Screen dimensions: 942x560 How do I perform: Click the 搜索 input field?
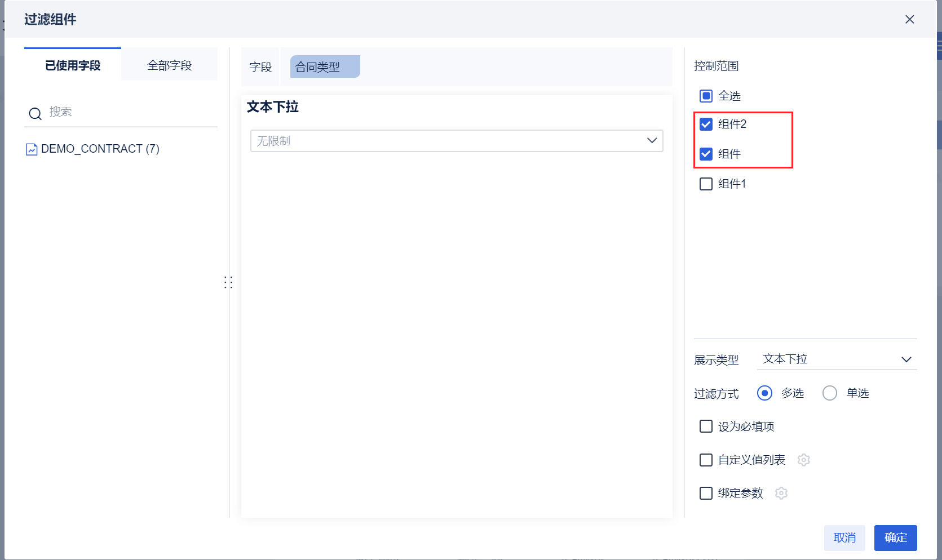pyautogui.click(x=130, y=112)
